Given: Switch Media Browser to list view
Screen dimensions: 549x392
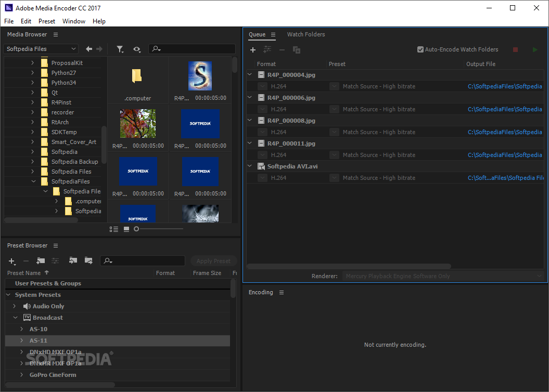Looking at the screenshot, I should coord(114,229).
